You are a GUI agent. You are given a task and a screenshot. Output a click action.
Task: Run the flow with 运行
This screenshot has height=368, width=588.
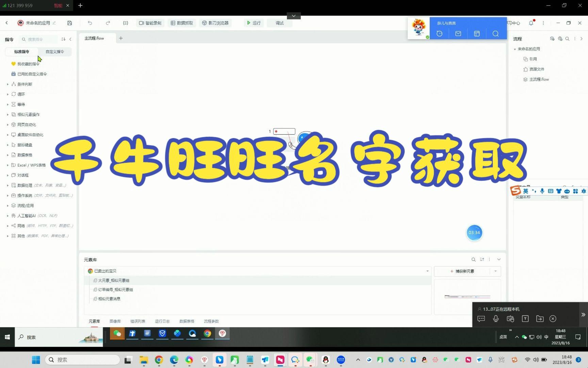click(254, 23)
